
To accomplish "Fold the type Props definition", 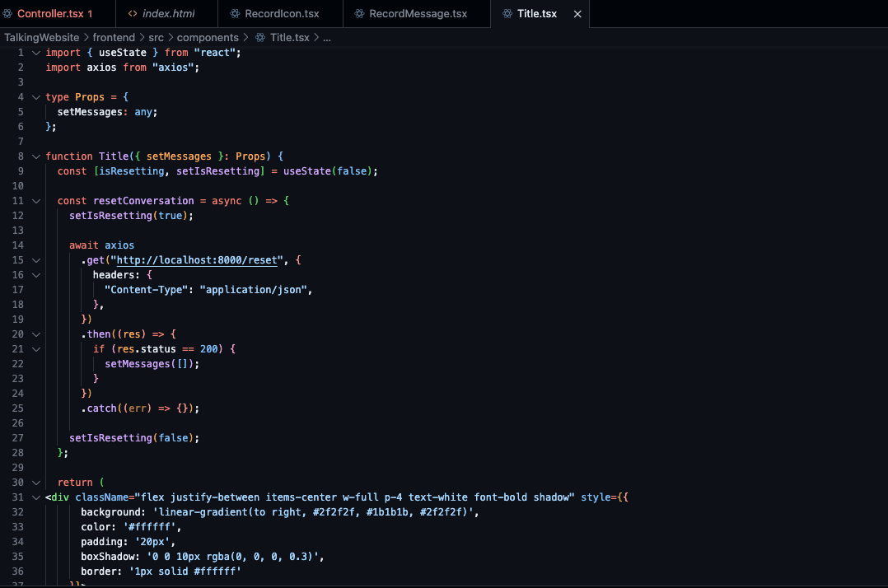I will click(x=35, y=97).
